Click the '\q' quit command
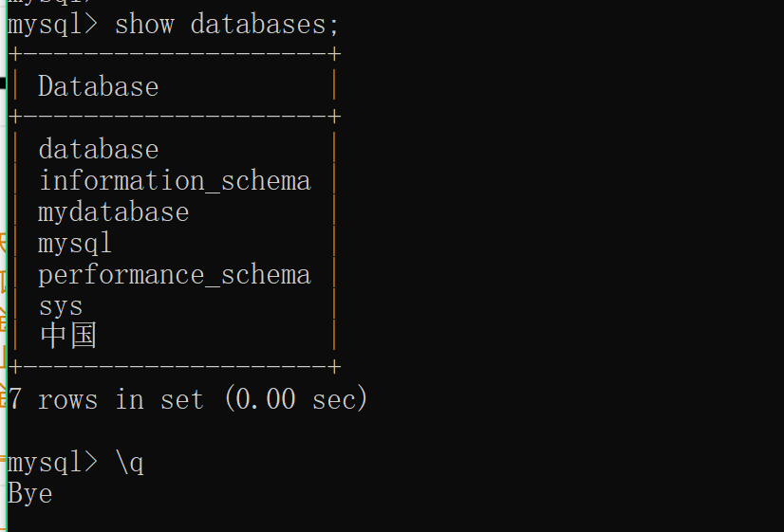 129,462
